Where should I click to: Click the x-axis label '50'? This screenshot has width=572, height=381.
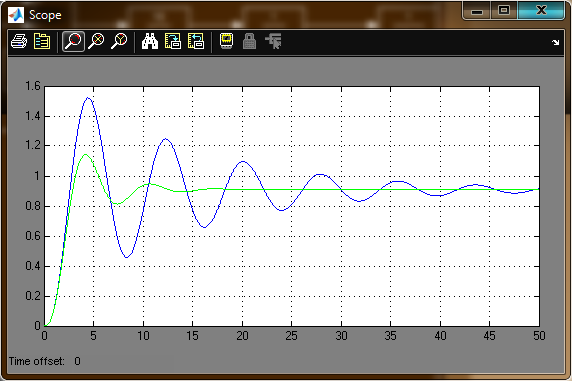pyautogui.click(x=539, y=336)
